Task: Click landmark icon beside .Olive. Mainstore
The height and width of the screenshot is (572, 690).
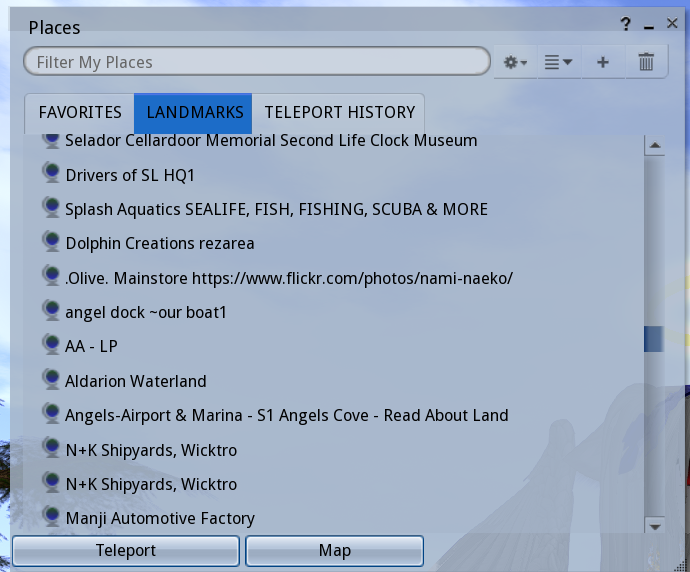Action: 51,275
